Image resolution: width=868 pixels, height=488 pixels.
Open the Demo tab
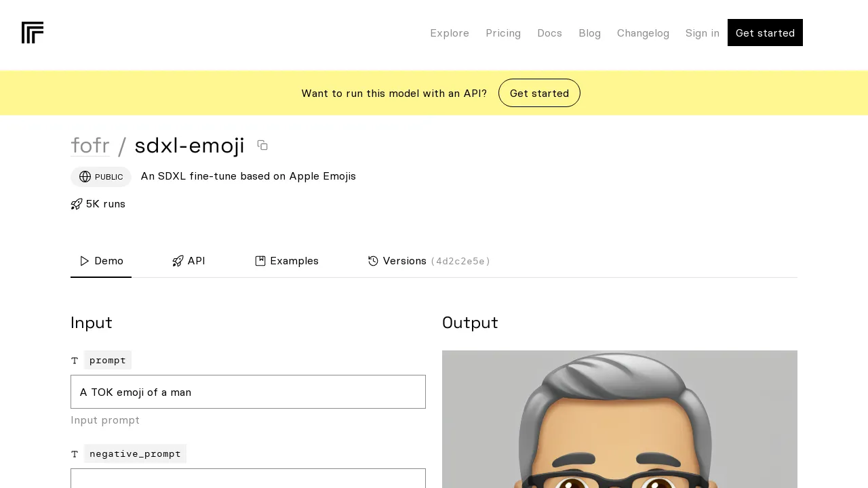[101, 261]
